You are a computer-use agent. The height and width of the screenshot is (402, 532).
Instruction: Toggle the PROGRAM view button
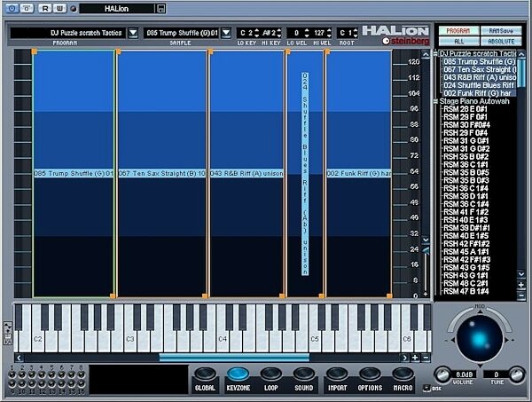[x=458, y=31]
